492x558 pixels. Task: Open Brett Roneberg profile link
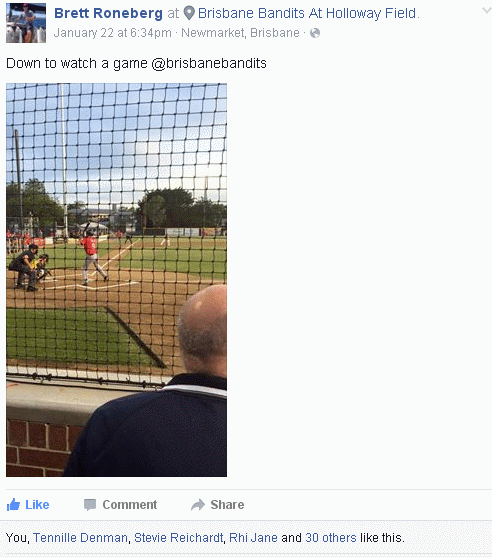click(108, 14)
